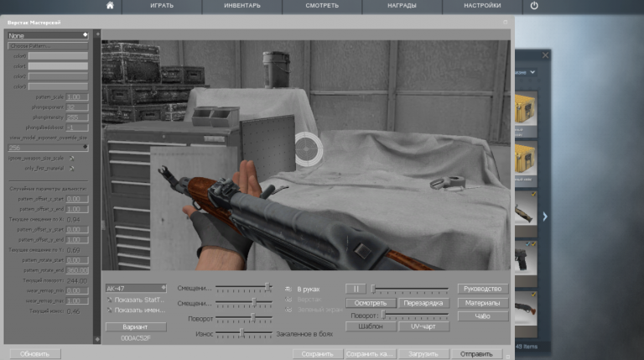Image resolution: width=644 pixels, height=360 pixels.
Task: Pick the color3 swatch
Action: [58, 86]
